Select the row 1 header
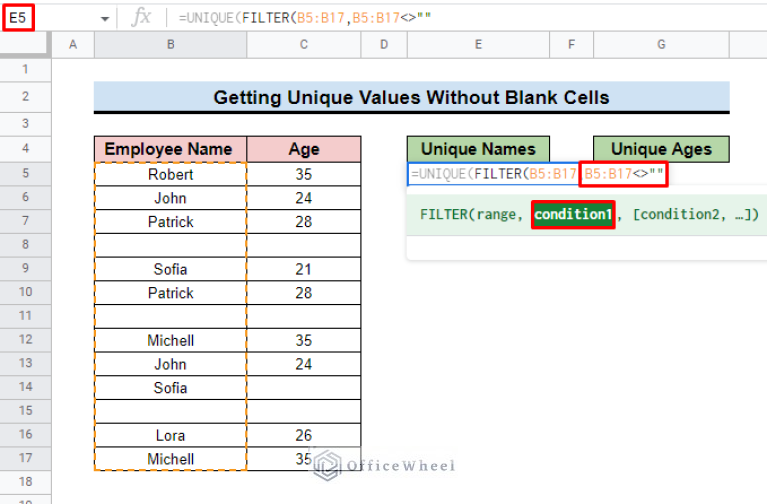The image size is (767, 504). [26, 70]
